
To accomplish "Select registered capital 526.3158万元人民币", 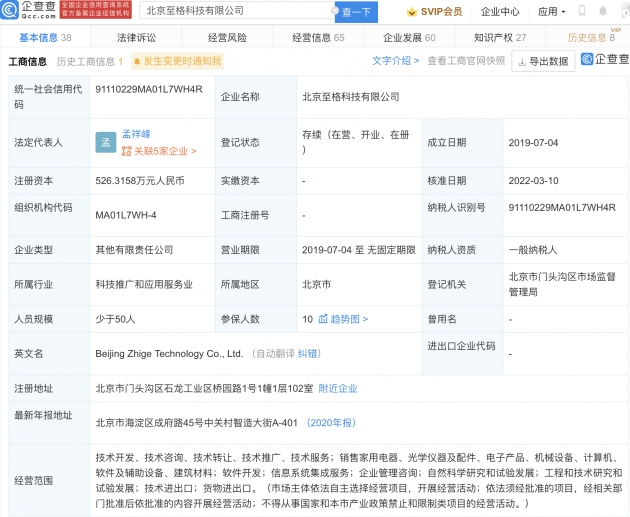I will [x=140, y=181].
